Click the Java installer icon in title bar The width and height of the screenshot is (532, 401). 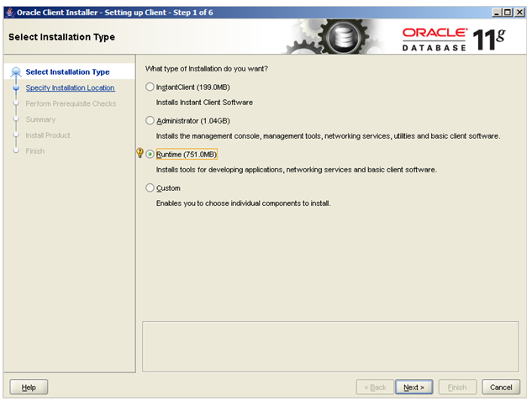10,13
